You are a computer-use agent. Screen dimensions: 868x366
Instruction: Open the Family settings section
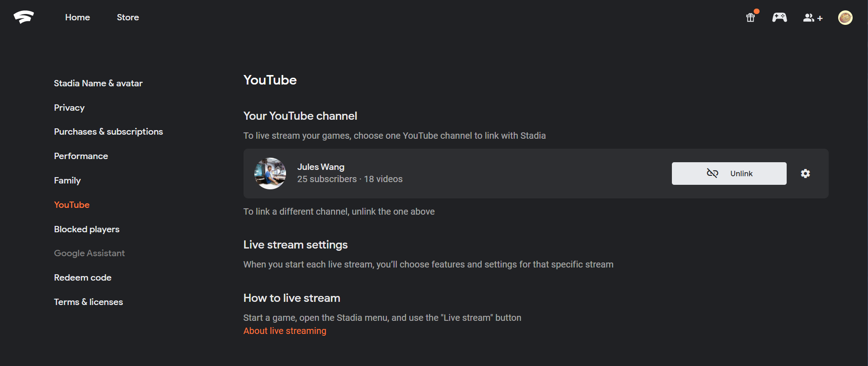coord(67,180)
